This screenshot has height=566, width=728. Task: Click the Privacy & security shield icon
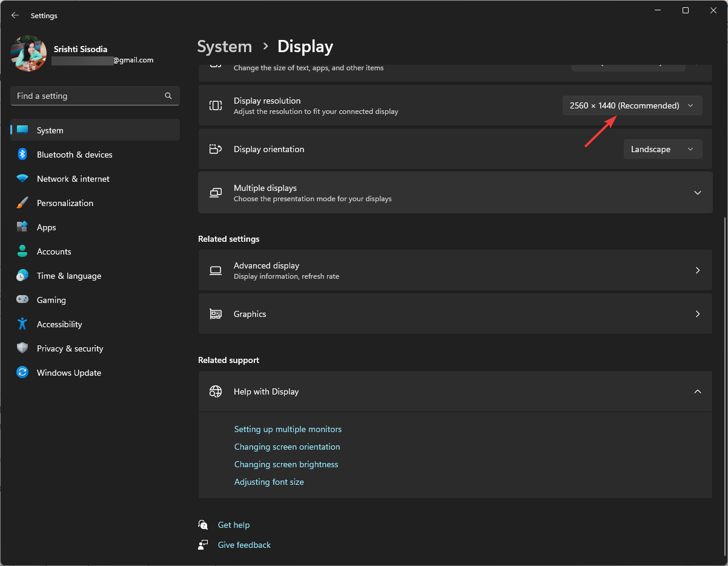22,348
